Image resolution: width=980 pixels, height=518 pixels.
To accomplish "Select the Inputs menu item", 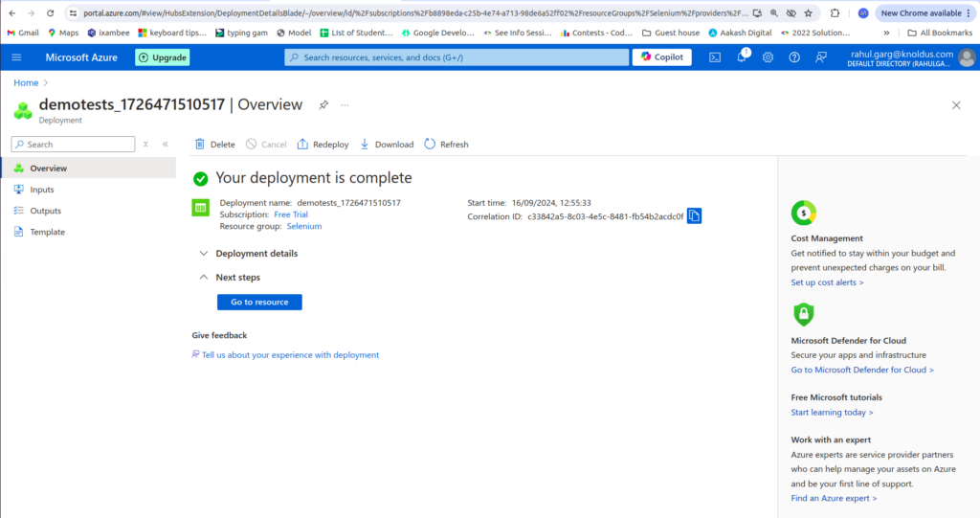I will tap(42, 190).
